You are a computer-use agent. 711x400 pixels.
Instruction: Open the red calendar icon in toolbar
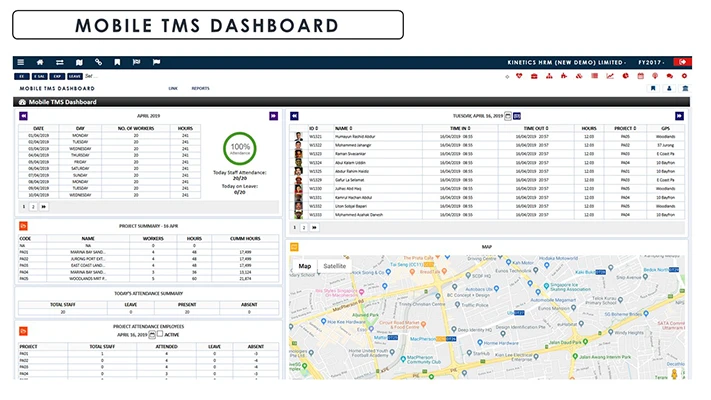coord(640,76)
